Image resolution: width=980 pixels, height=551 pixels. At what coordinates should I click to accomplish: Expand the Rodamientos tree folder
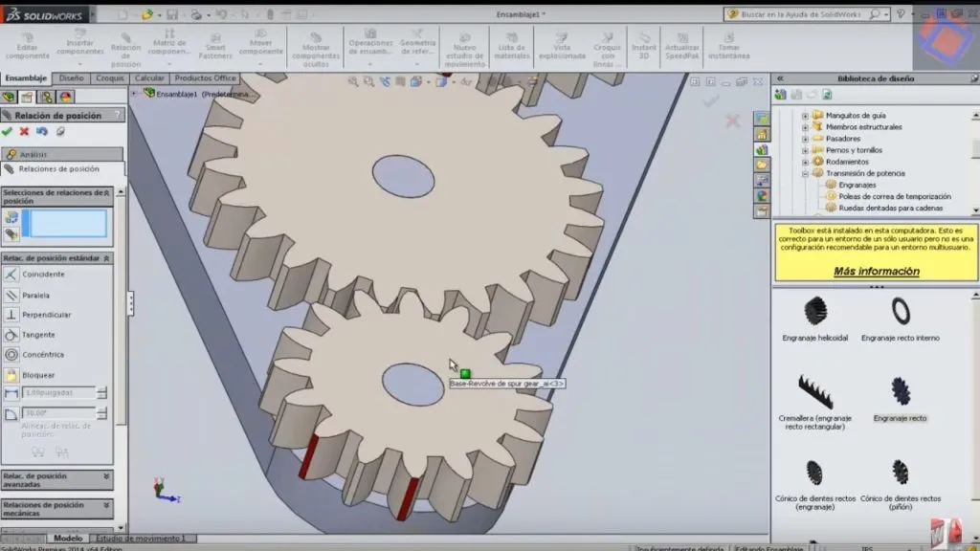point(805,162)
